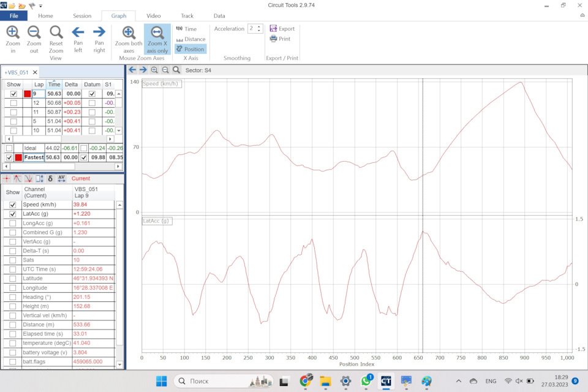
Task: Check Show for lap 5
Action: (x=13, y=121)
